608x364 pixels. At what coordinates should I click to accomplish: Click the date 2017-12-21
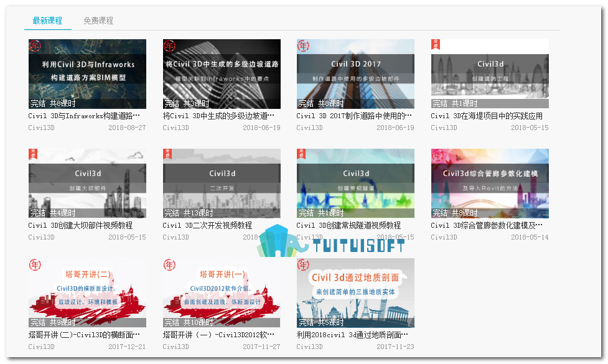(127, 347)
